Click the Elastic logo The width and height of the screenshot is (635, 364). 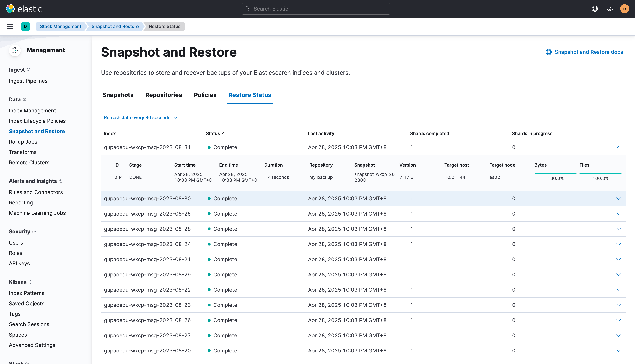tap(24, 9)
